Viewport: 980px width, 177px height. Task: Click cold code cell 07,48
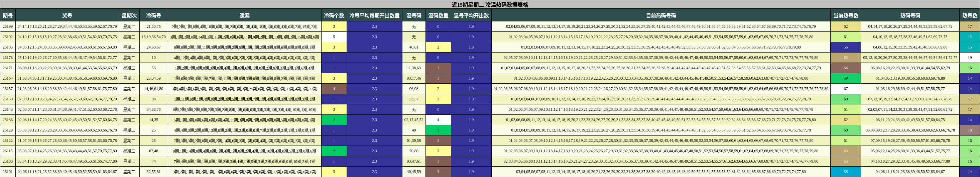coord(153,151)
